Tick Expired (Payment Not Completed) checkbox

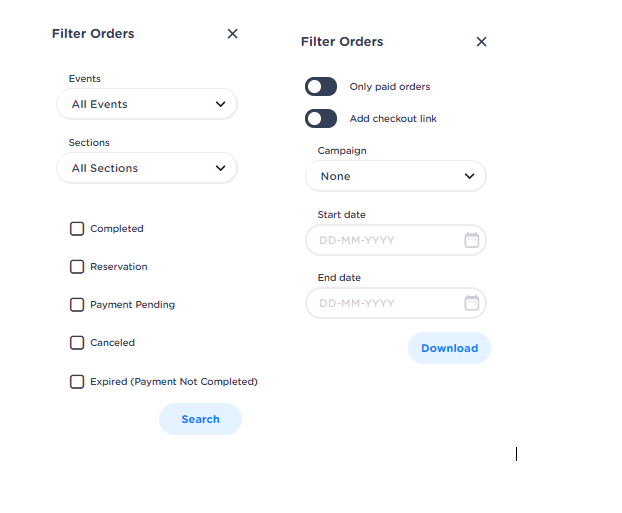[77, 382]
